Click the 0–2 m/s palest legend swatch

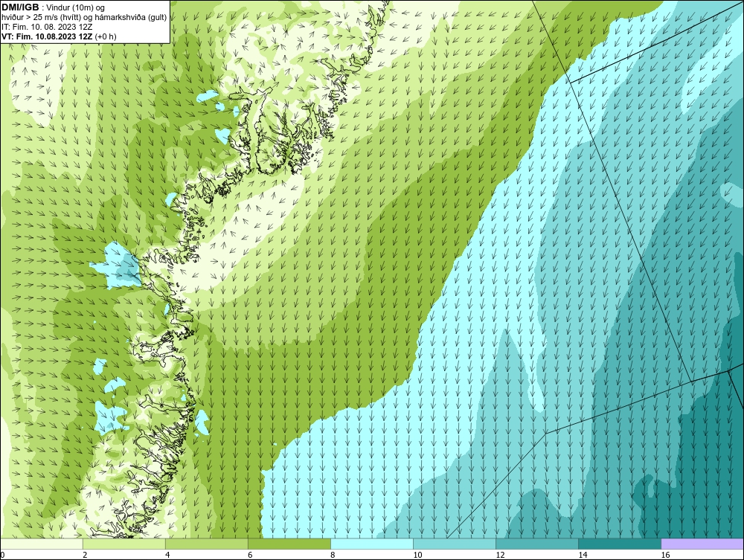41,544
